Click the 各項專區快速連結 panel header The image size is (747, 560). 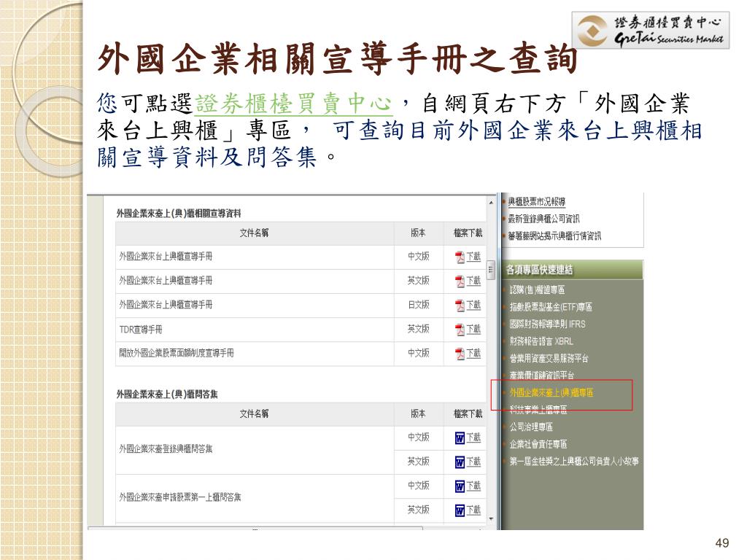pyautogui.click(x=572, y=270)
